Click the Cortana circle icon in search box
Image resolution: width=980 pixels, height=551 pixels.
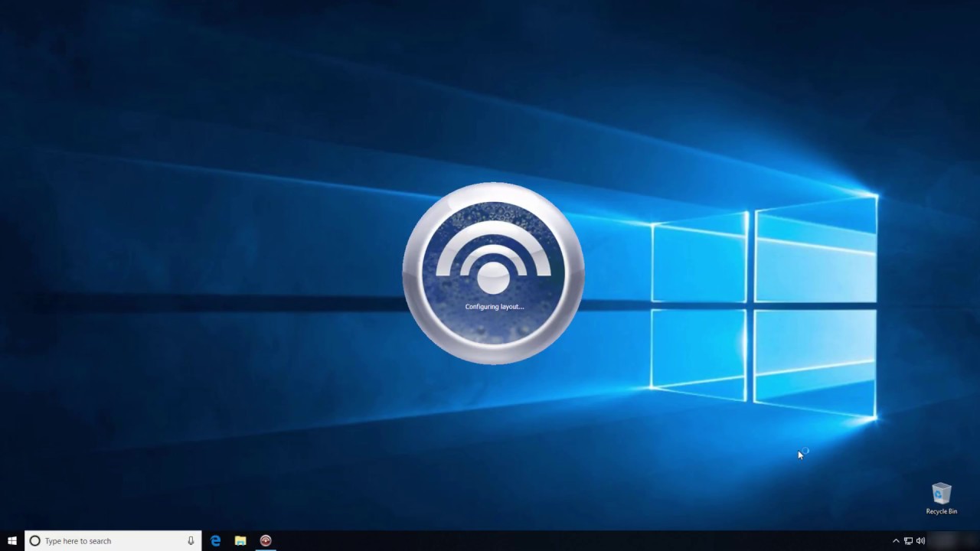tap(34, 540)
